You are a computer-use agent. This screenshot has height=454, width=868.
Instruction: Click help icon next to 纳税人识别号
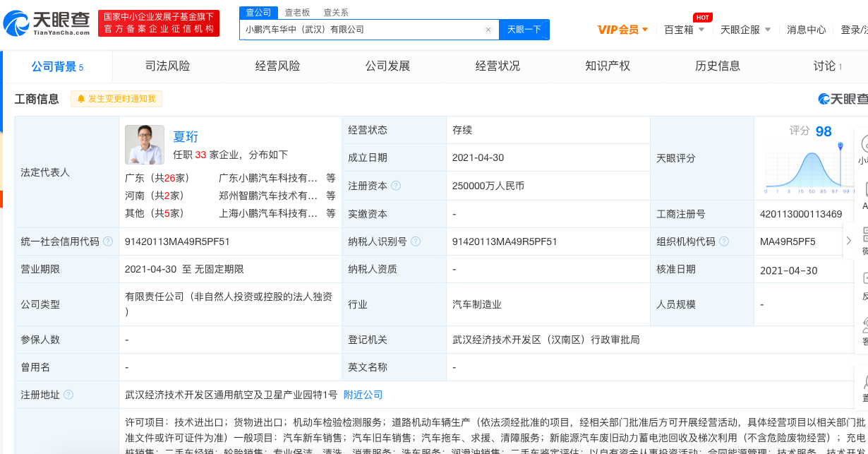tap(416, 241)
